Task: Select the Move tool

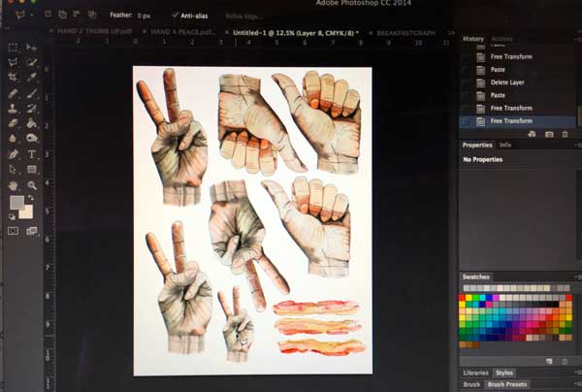Action: click(x=32, y=48)
